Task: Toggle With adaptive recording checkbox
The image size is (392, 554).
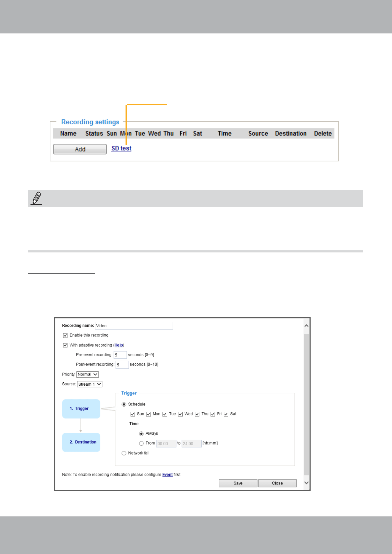Action: click(x=65, y=345)
